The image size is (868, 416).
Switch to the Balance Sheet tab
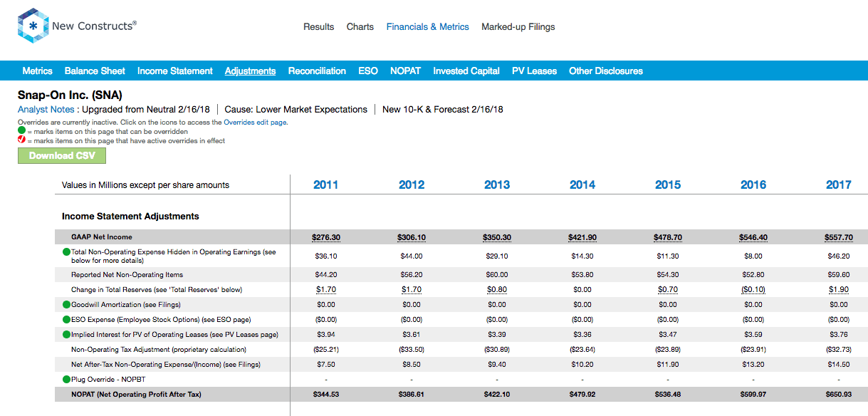(x=95, y=71)
